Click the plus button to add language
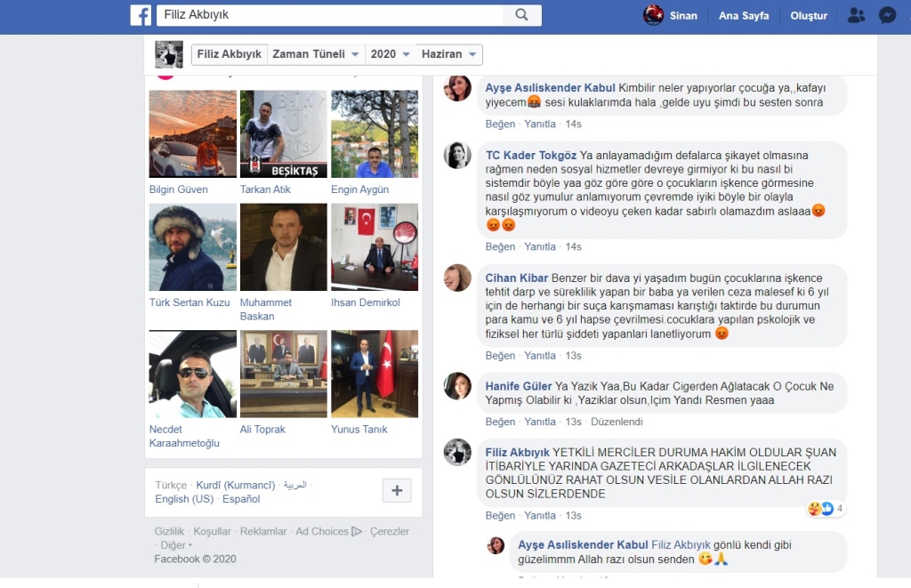 pyautogui.click(x=397, y=490)
